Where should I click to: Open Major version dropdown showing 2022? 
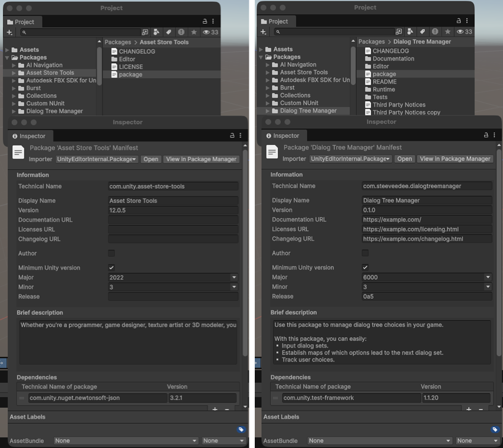click(173, 278)
